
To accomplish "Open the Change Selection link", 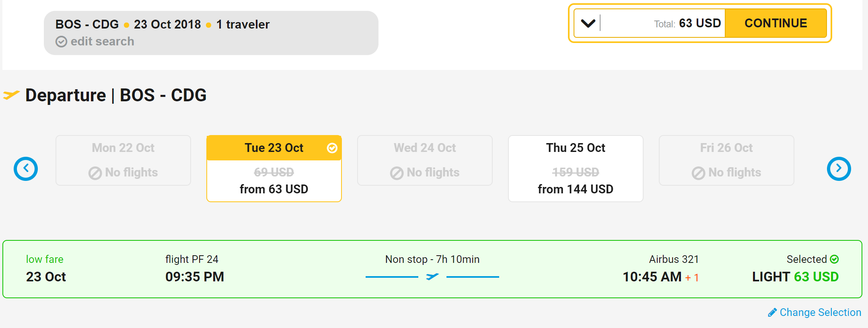I will point(820,312).
